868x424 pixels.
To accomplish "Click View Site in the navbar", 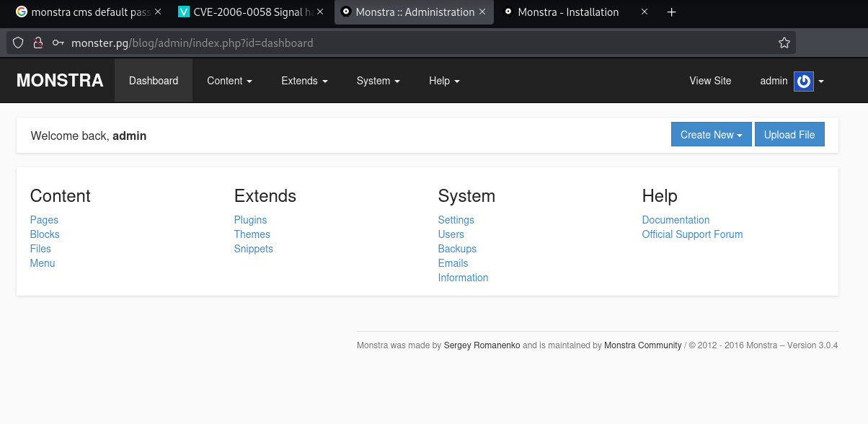I will coord(710,81).
